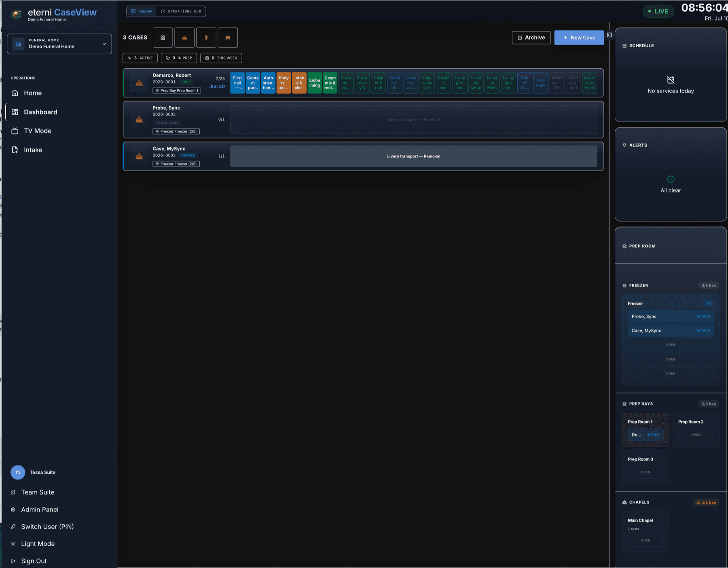Open the Archive
Screen dimensions: 728x568
[x=531, y=38]
